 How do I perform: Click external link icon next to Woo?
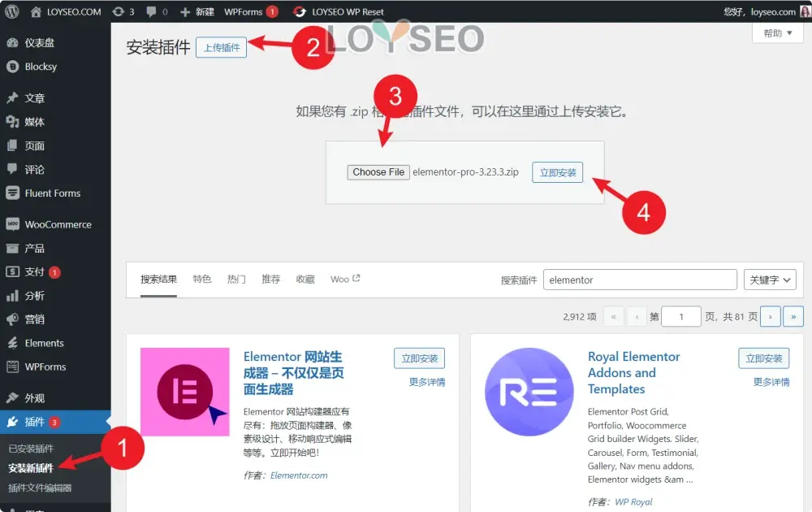click(x=356, y=278)
